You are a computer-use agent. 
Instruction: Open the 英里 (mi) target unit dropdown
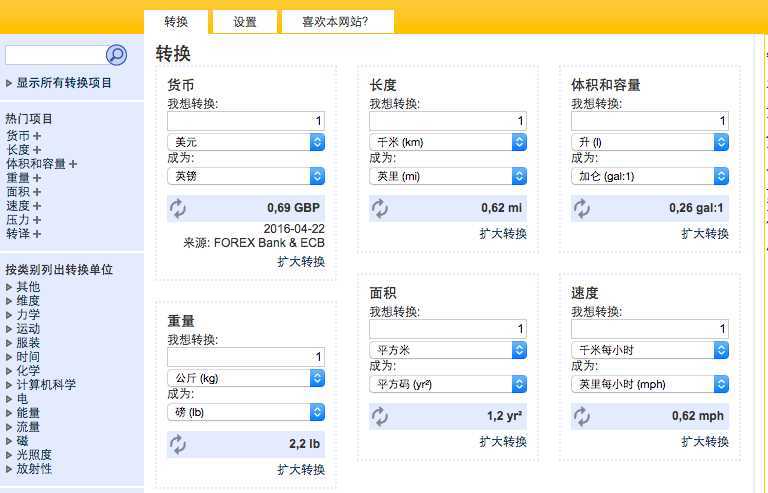(x=448, y=176)
